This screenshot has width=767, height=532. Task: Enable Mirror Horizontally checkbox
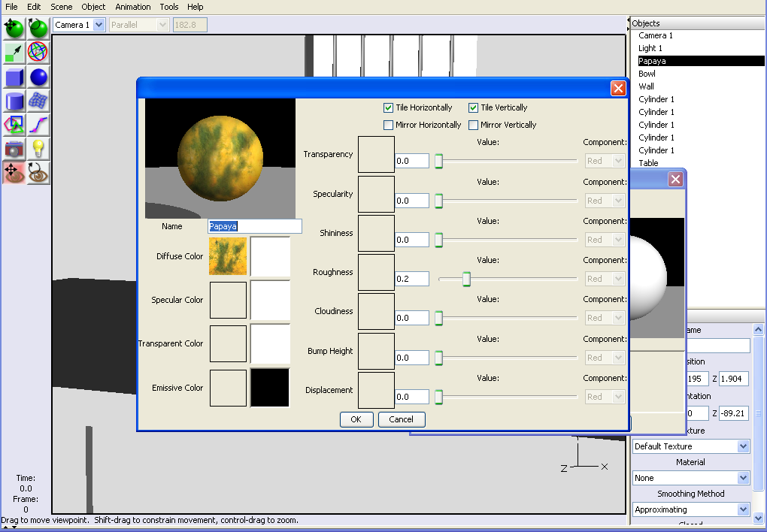pyautogui.click(x=389, y=125)
